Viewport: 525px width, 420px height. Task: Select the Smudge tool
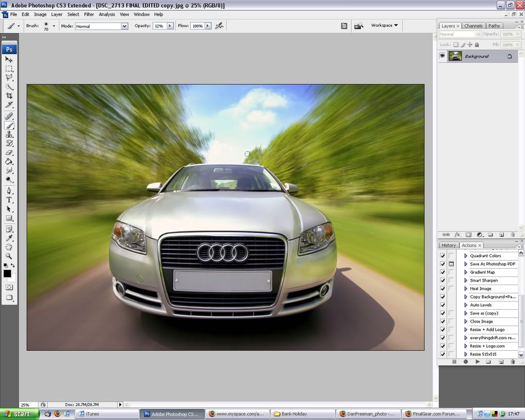click(x=9, y=170)
